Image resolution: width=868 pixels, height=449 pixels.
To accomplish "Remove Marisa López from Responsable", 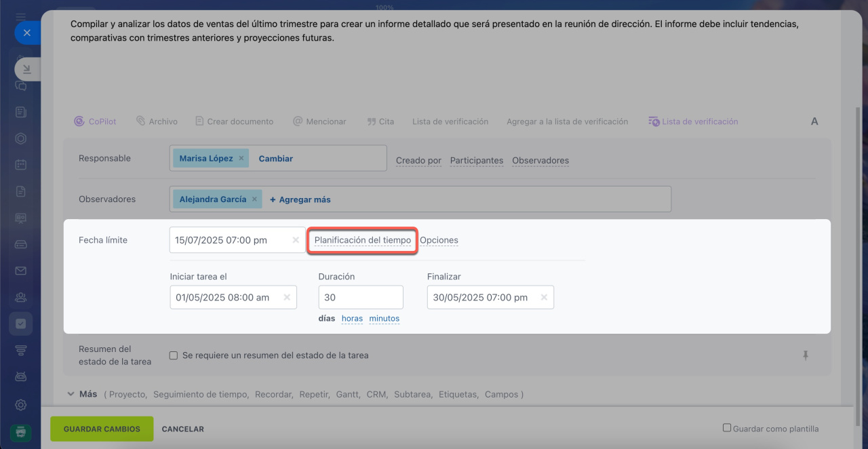I will tap(241, 158).
